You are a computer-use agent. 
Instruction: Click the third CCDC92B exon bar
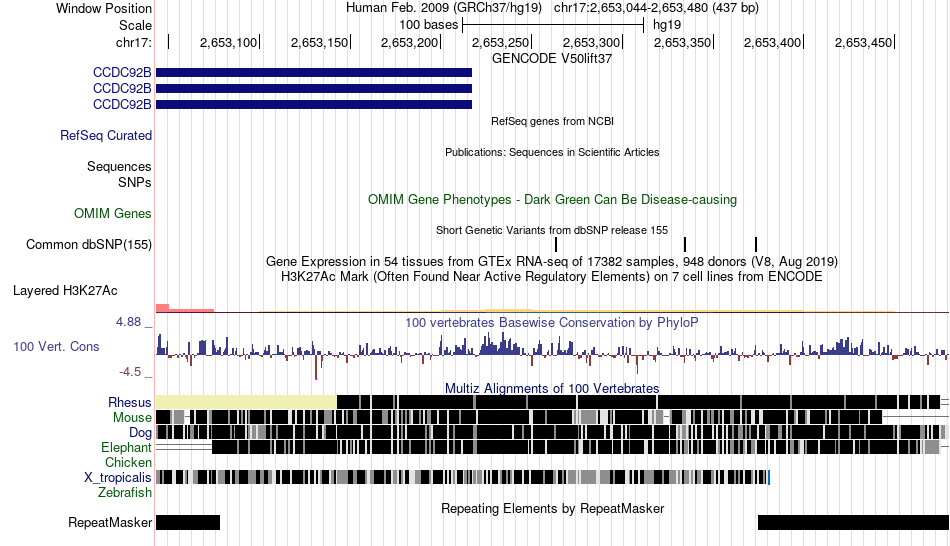[314, 104]
